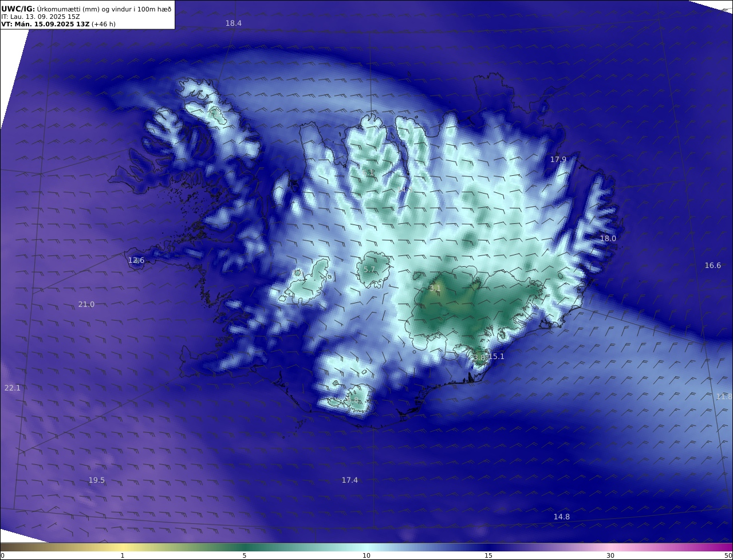733x560 pixels.
Task: Click the 16.6 value label on map
Action: (713, 265)
